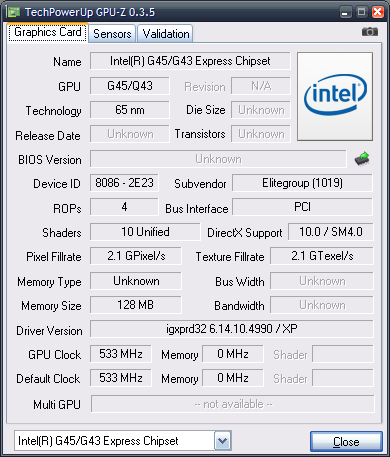This screenshot has height=457, width=390.
Task: Close window with the red X
Action: click(x=378, y=12)
